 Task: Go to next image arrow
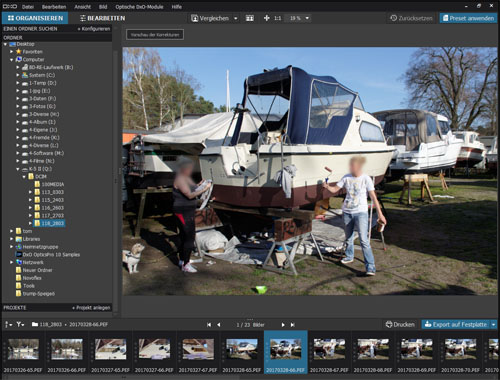point(283,325)
